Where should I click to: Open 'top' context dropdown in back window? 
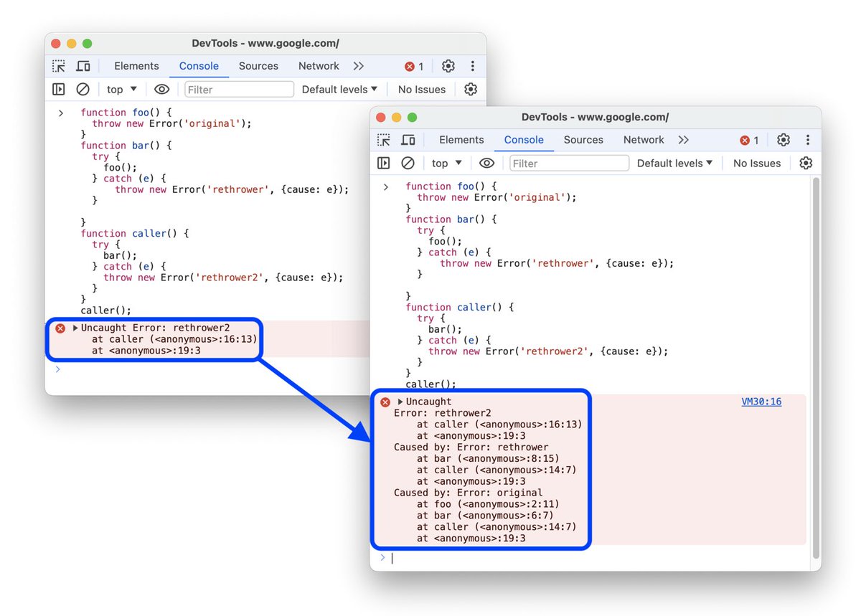(122, 90)
